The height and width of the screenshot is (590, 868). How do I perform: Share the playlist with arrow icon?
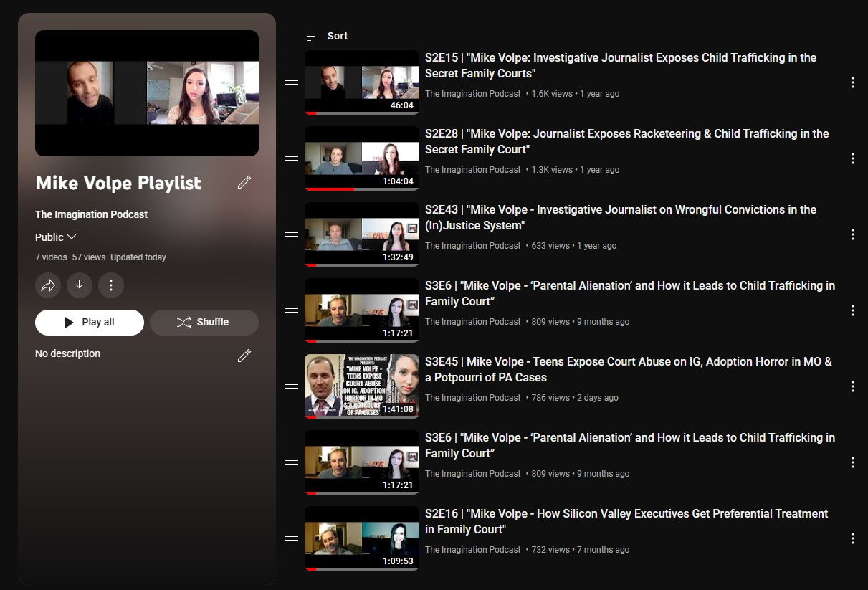point(48,285)
